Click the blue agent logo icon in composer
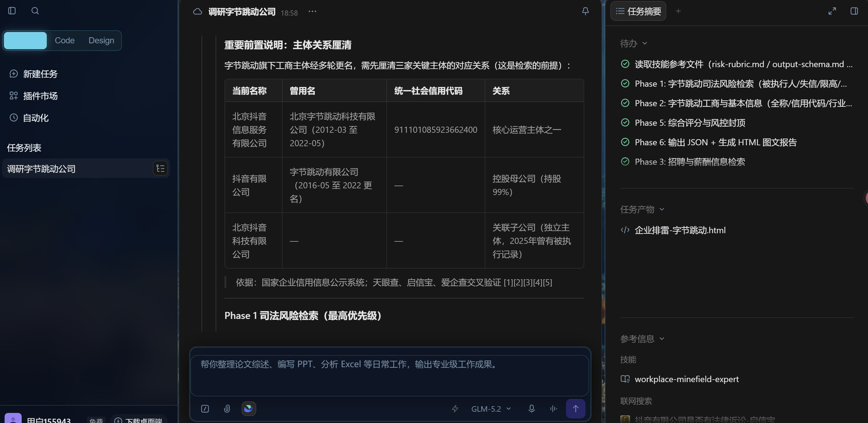This screenshot has width=868, height=423. click(249, 409)
